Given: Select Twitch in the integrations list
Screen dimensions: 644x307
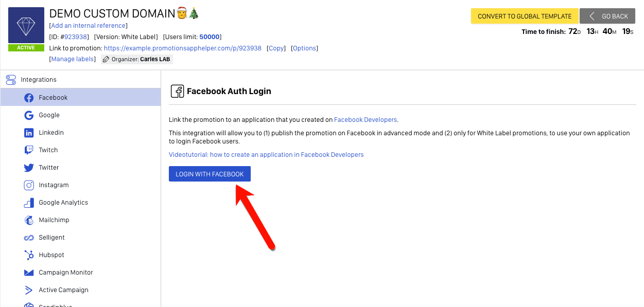Looking at the screenshot, I should [81, 150].
